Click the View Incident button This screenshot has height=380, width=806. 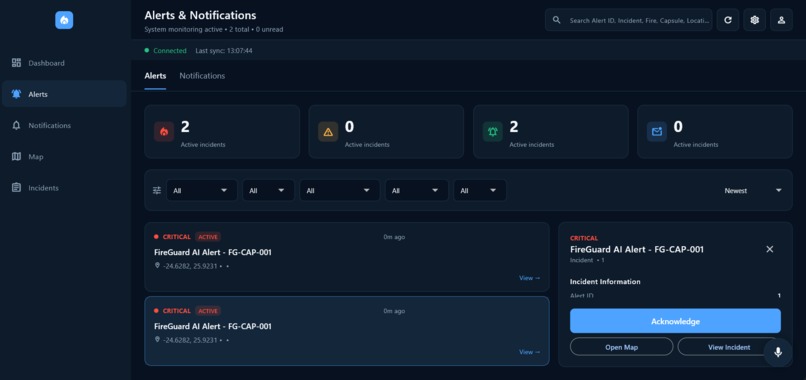point(729,347)
